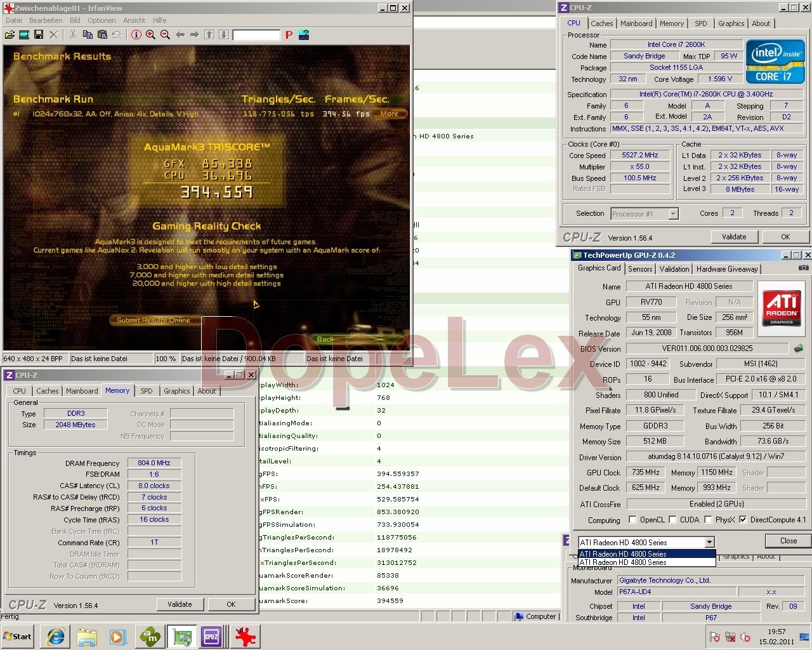Expand the Processor #1 selection dropdown
The width and height of the screenshot is (812, 650).
click(x=673, y=214)
